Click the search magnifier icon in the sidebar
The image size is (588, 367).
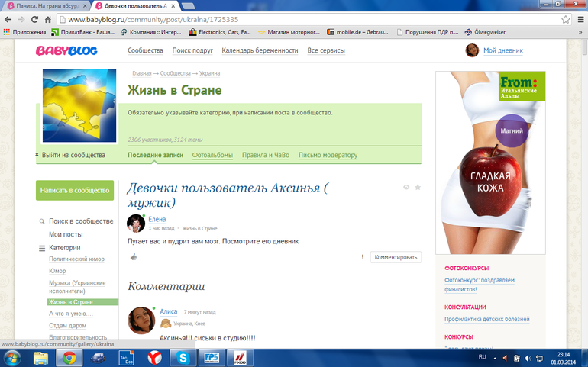[x=42, y=221]
